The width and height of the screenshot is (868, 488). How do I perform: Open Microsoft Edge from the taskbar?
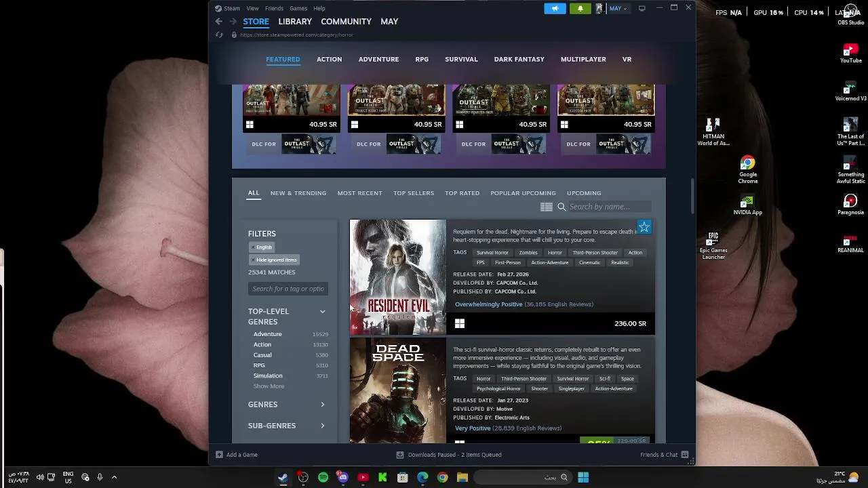click(422, 477)
